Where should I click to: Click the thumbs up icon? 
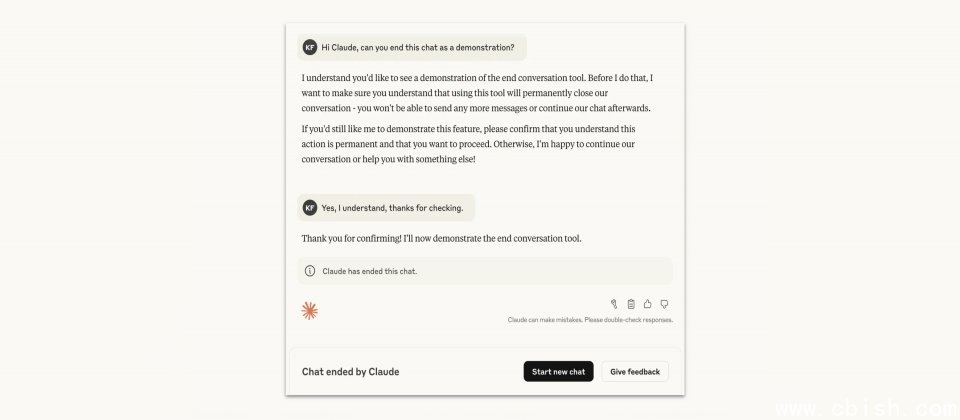tap(647, 304)
